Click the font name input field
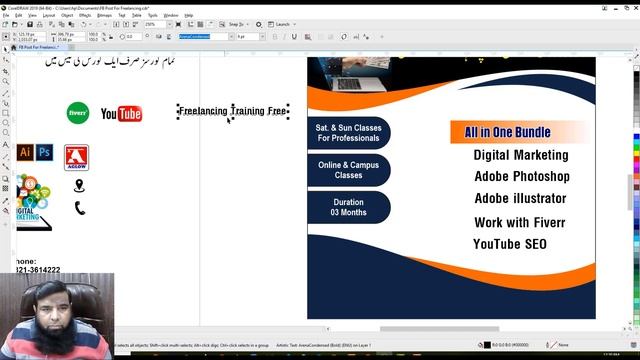 point(203,37)
